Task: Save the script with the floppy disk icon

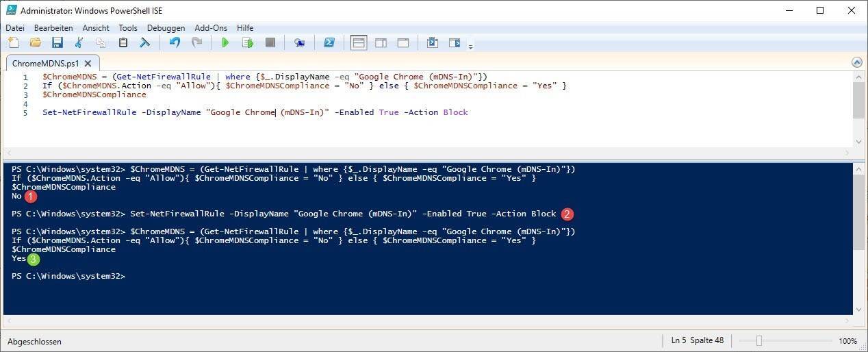Action: [58, 42]
